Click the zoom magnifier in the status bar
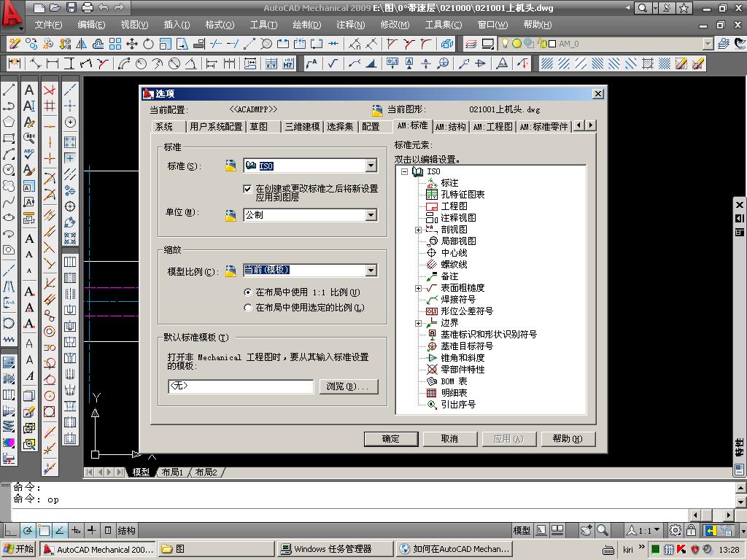The width and height of the screenshot is (747, 560). (602, 530)
